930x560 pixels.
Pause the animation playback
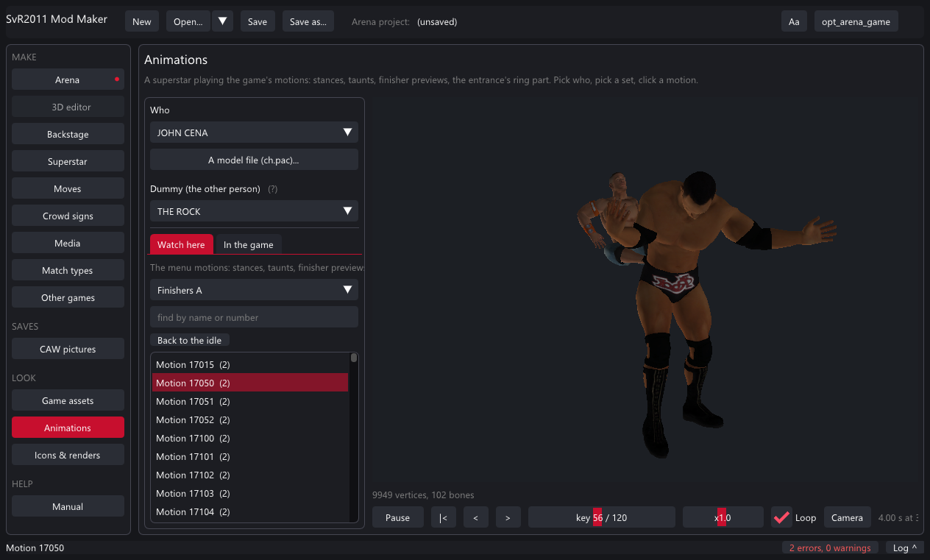[x=397, y=517]
